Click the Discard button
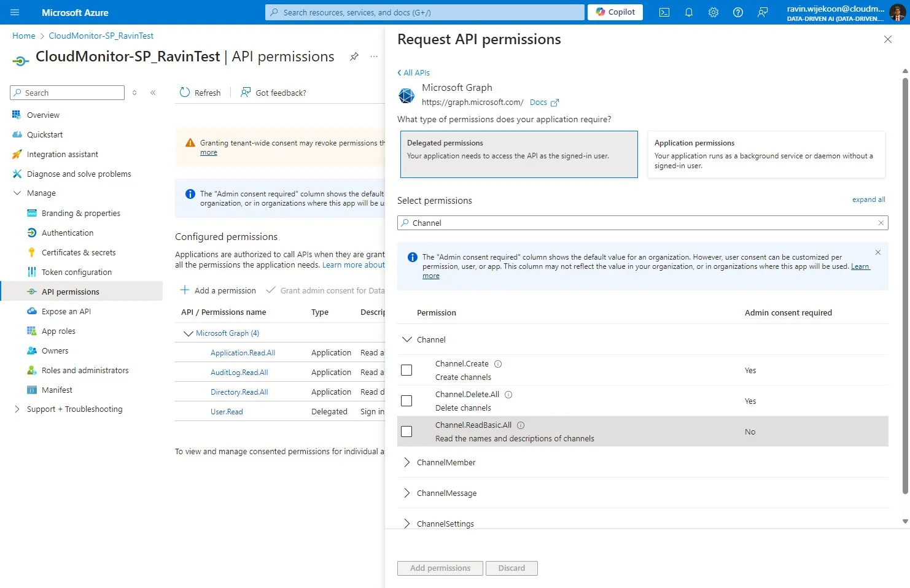Image resolution: width=910 pixels, height=588 pixels. click(511, 568)
